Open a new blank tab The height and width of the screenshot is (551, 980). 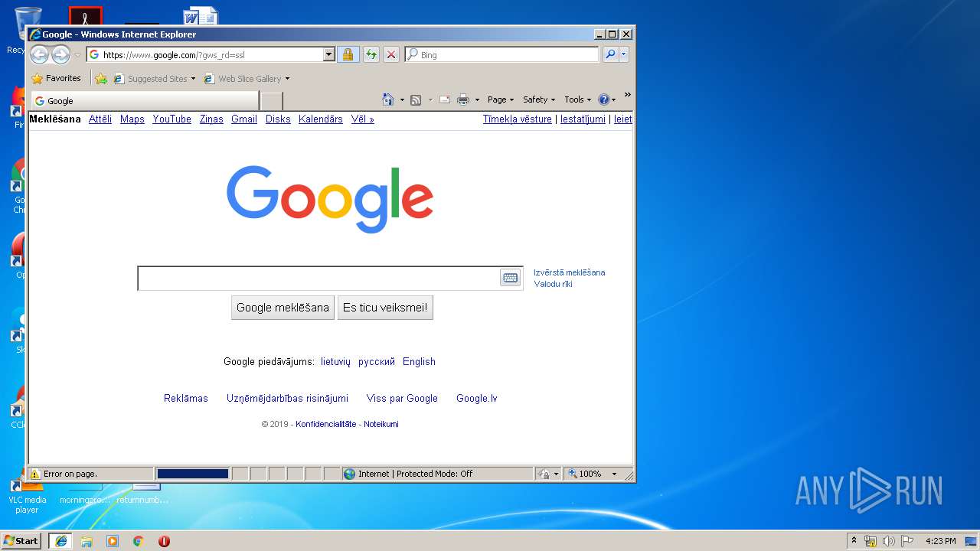coord(271,100)
